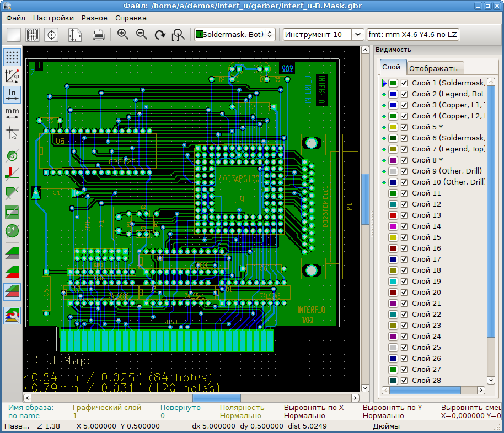Click the zoom in magnifier icon
The image size is (504, 433).
(x=123, y=34)
